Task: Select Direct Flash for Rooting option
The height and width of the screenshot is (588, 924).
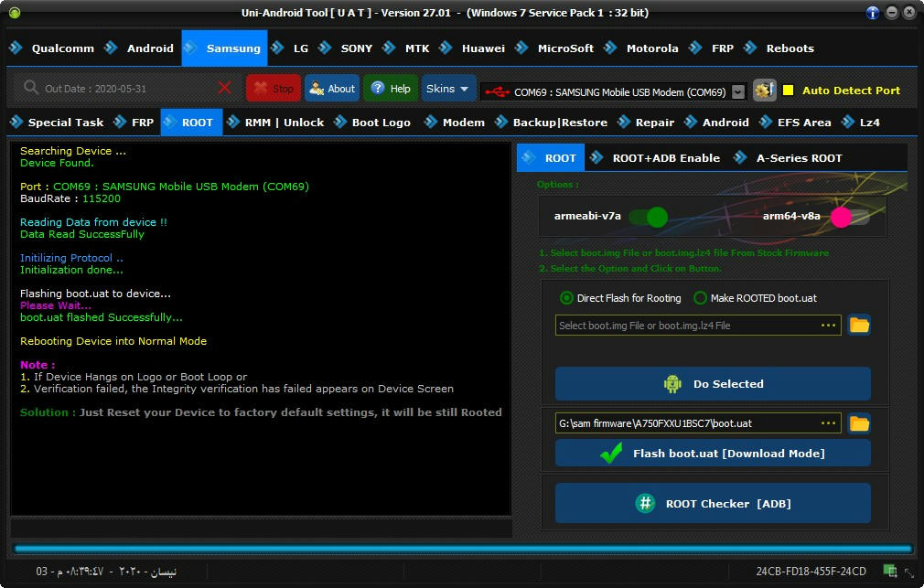Action: click(620, 298)
